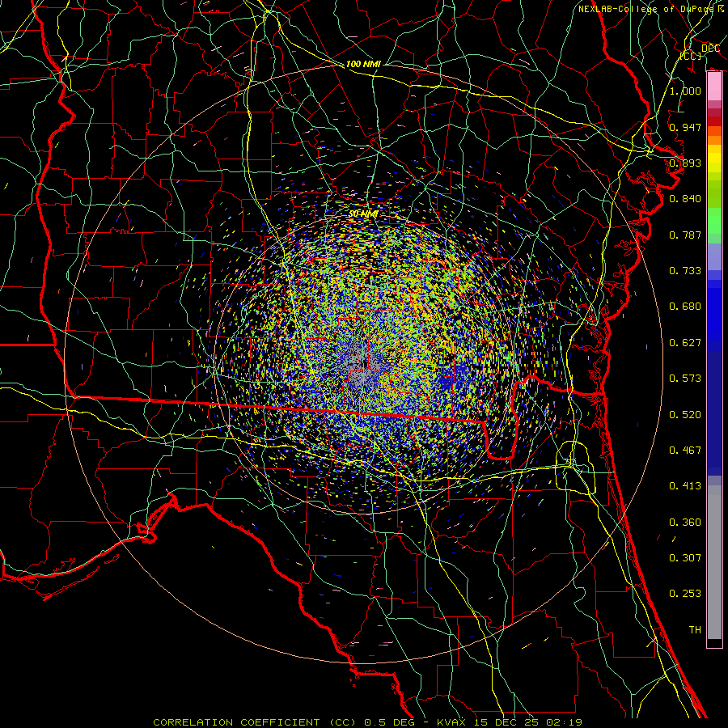Click the DEC label above color scale
The image size is (728, 728).
tap(710, 49)
